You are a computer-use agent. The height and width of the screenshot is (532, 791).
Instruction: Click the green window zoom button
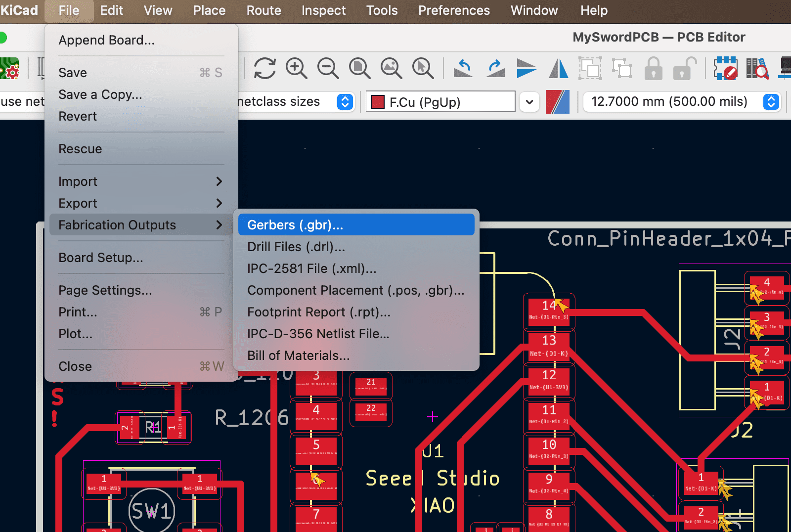click(x=2, y=38)
